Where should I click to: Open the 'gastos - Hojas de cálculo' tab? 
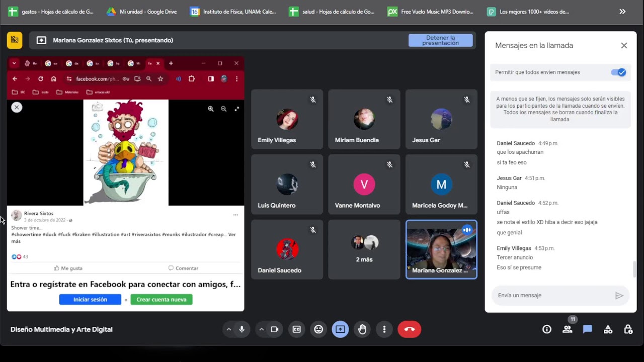[51, 12]
